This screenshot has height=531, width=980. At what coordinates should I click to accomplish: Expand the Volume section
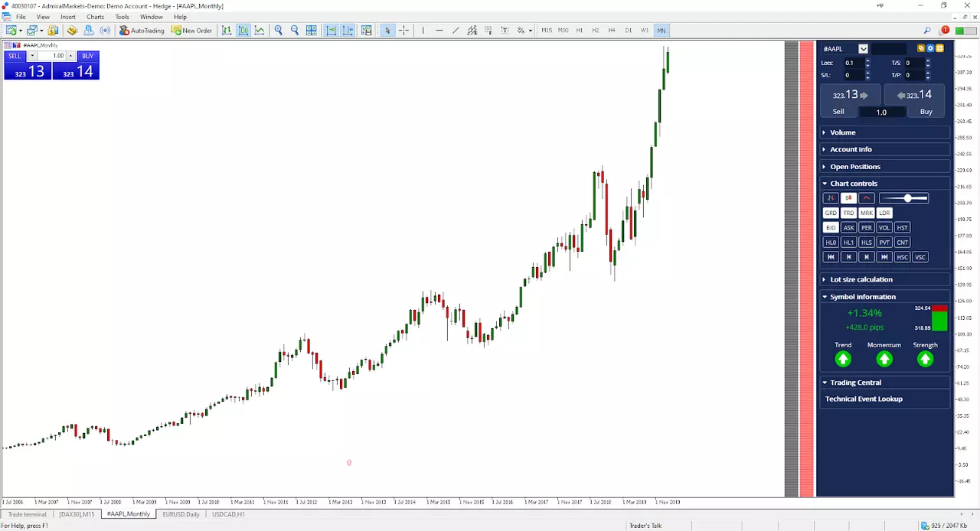[x=885, y=132]
